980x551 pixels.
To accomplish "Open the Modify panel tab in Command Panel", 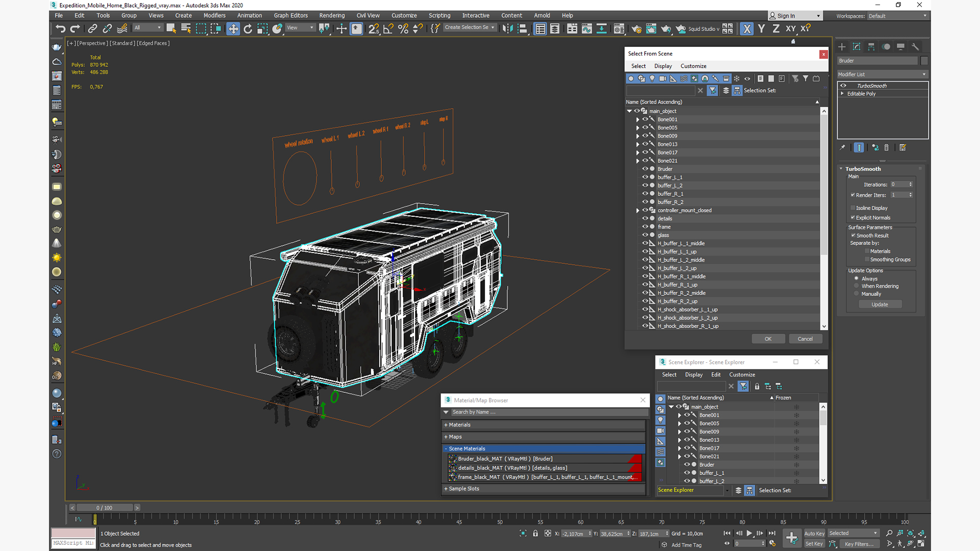I will pyautogui.click(x=856, y=46).
